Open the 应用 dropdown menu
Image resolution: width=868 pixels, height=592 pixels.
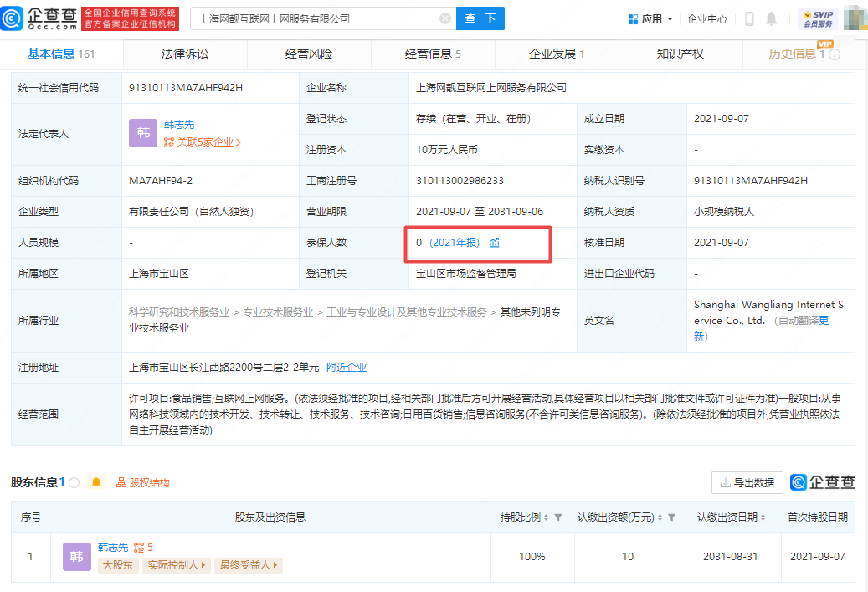[x=650, y=18]
